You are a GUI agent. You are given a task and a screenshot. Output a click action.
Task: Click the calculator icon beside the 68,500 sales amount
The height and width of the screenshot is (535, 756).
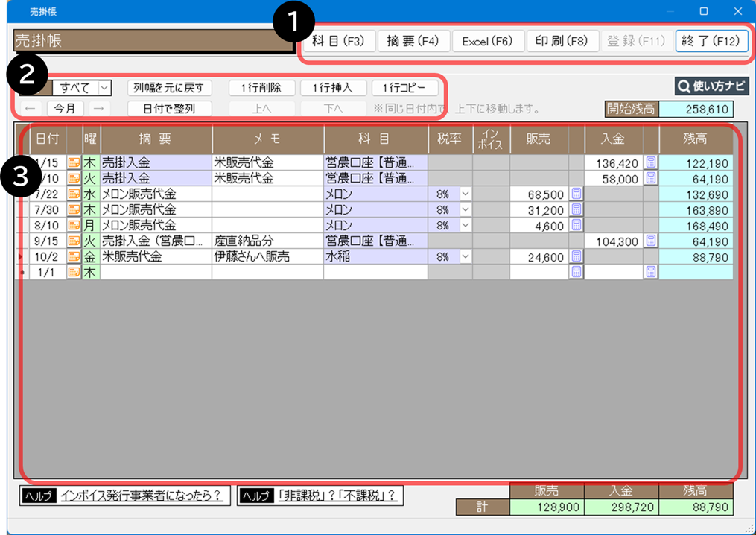576,194
